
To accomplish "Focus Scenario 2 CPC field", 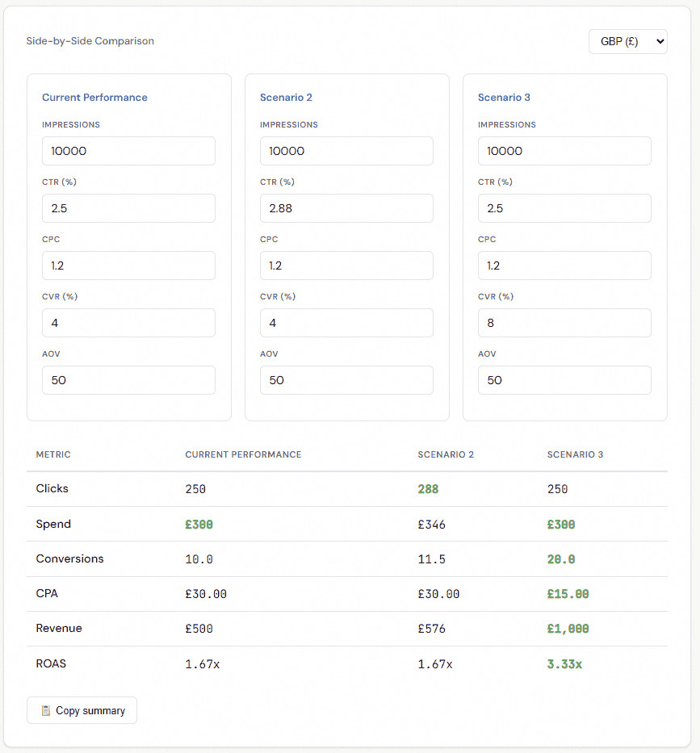I will click(346, 266).
